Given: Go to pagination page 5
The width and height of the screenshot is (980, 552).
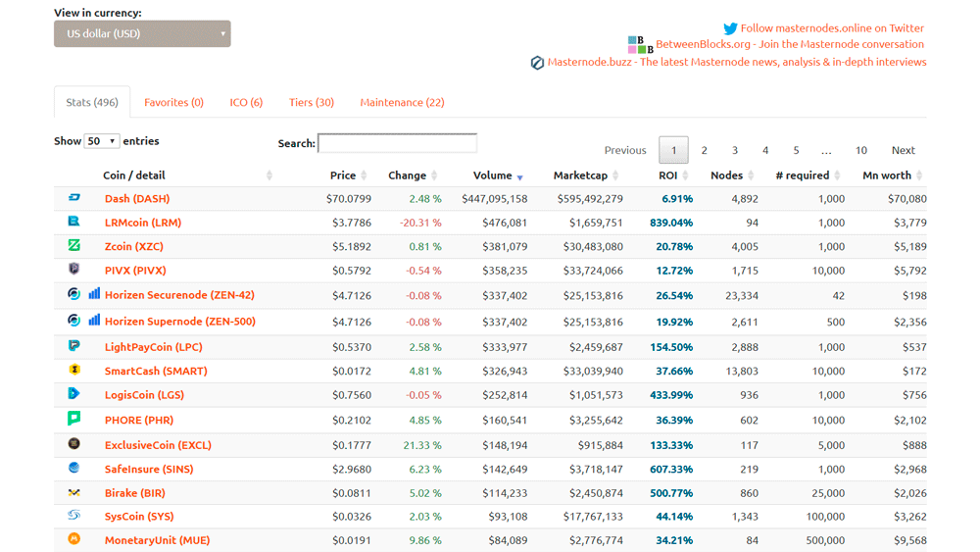Looking at the screenshot, I should (x=796, y=151).
